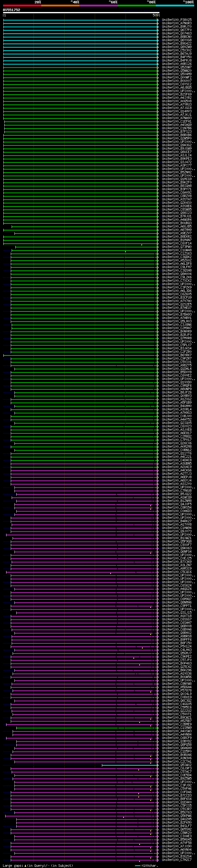This screenshot has height=868, width=197.
Task: Select hit label UniRef100_Q98I23
Action: tap(177, 213)
